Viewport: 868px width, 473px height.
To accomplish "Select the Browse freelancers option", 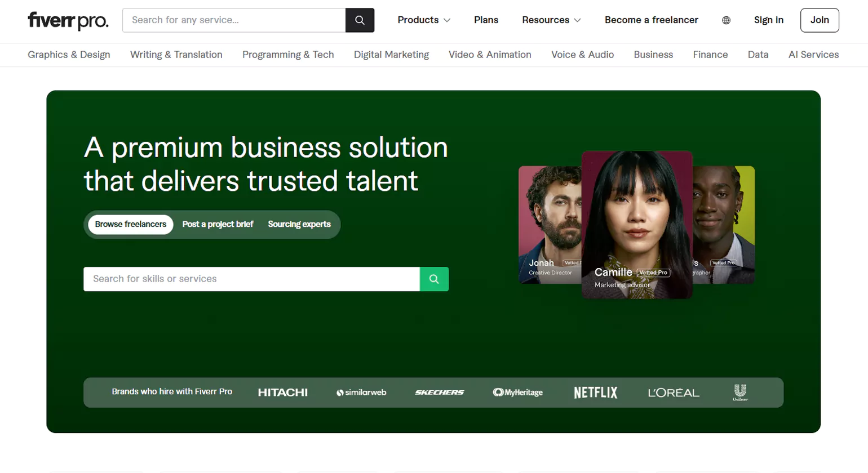I will (x=130, y=224).
